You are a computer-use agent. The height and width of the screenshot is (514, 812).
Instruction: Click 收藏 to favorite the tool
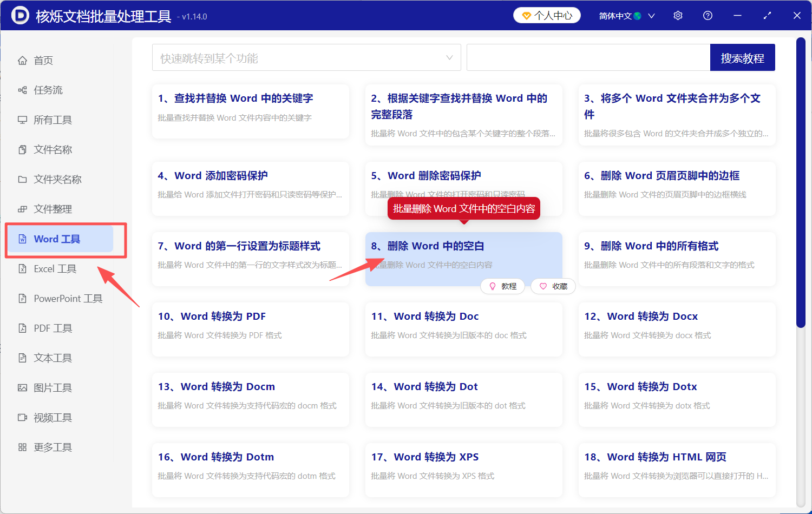point(553,286)
